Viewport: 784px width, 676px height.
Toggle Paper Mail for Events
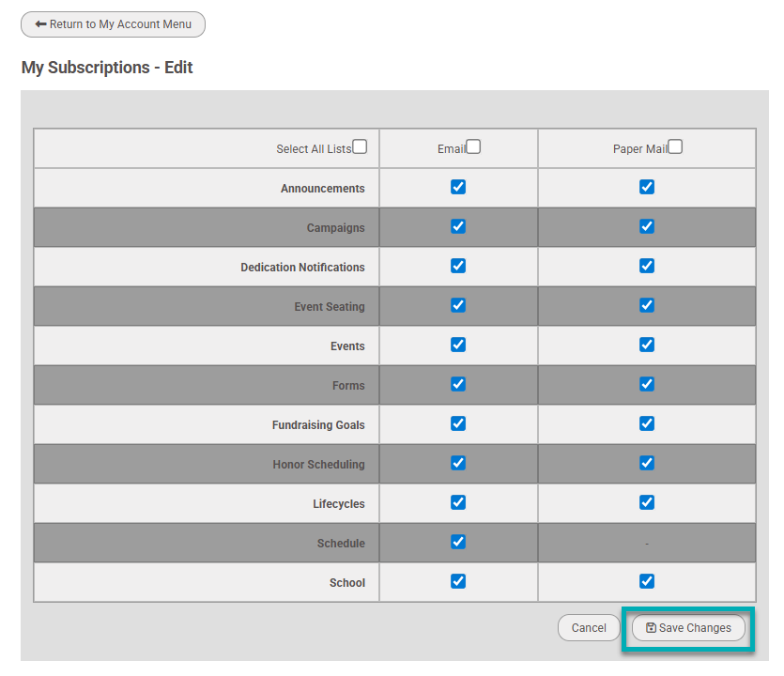pyautogui.click(x=647, y=345)
